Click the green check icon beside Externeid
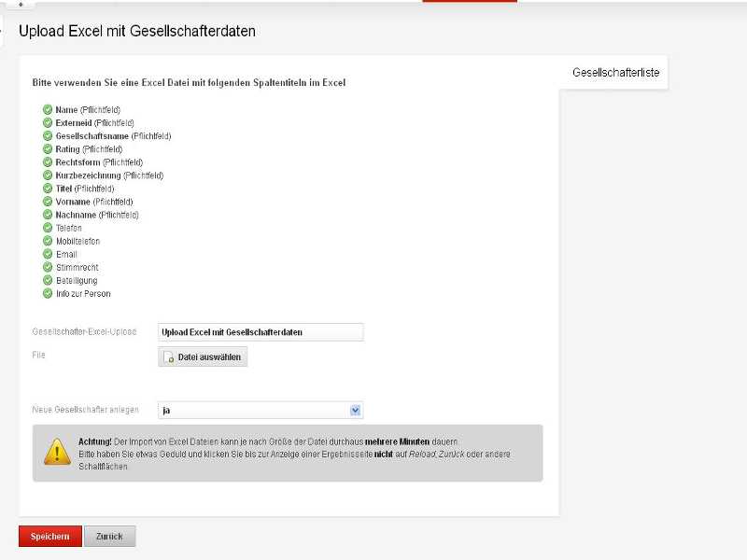The width and height of the screenshot is (747, 560). tap(48, 123)
